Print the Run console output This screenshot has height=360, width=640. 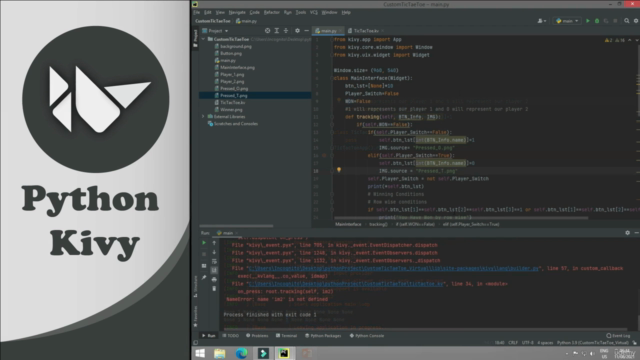(214, 280)
